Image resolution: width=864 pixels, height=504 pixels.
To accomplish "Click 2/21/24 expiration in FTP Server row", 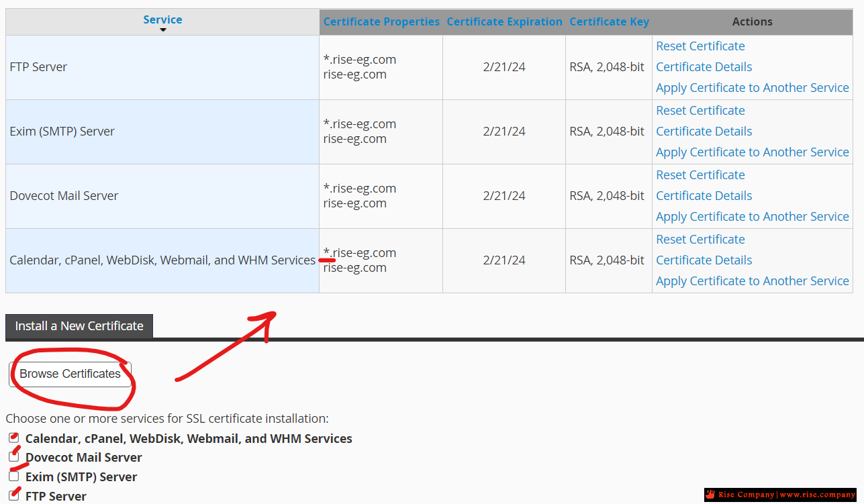I will click(504, 67).
